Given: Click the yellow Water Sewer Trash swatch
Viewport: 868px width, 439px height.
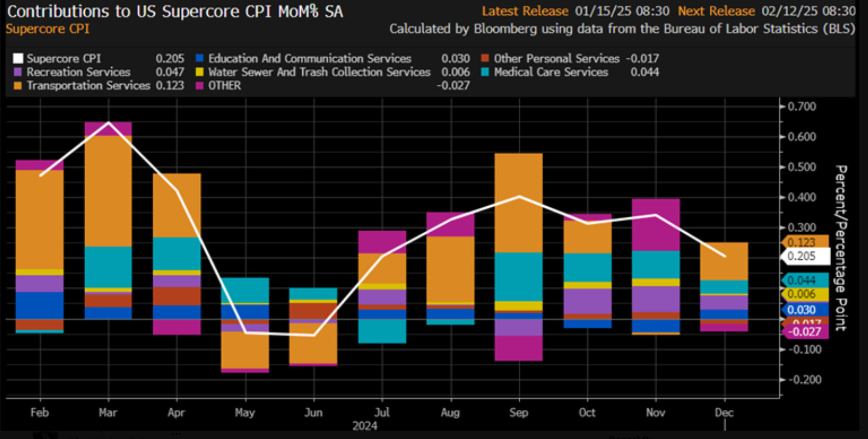Looking at the screenshot, I should point(200,72).
